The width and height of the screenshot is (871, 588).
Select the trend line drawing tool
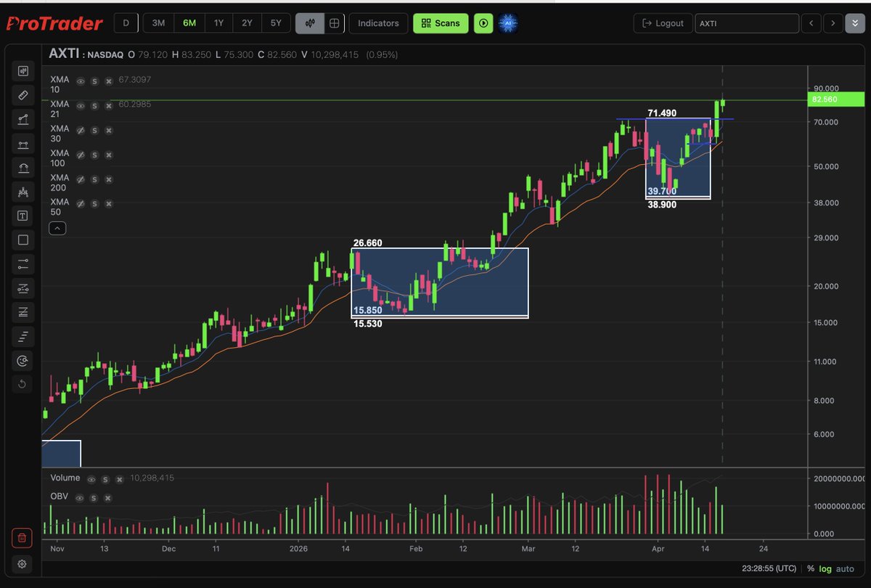(23, 119)
